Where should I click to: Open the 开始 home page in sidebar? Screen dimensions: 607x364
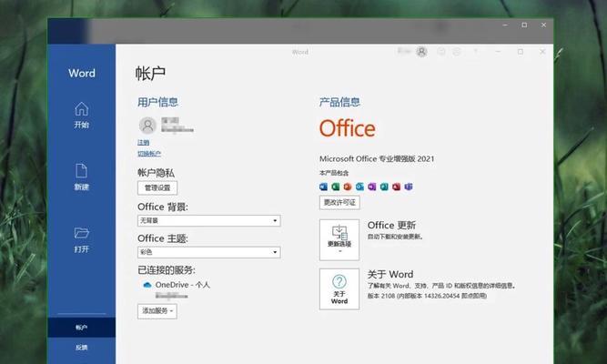point(82,115)
